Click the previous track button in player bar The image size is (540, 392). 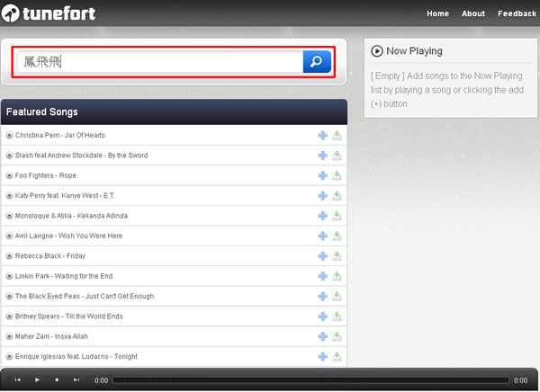pos(18,380)
